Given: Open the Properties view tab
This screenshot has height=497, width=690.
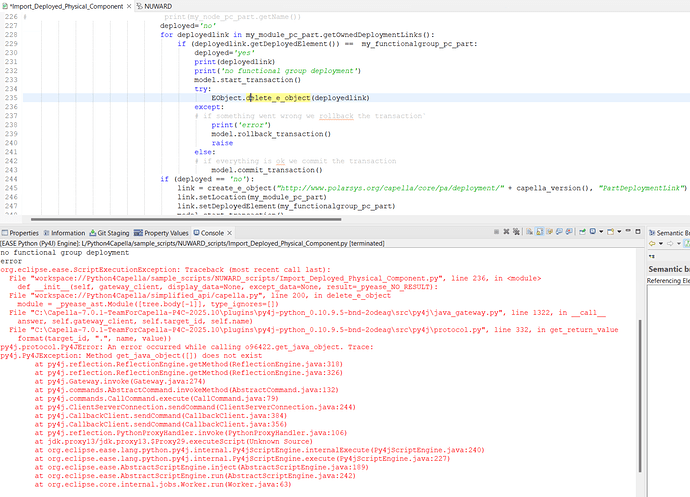Looking at the screenshot, I should [20, 233].
